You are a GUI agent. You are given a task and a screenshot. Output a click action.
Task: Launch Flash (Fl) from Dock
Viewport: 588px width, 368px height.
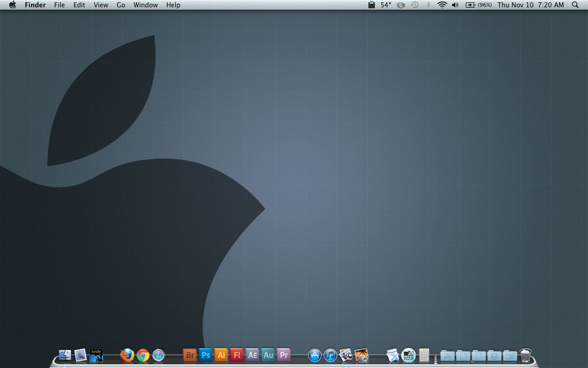237,355
